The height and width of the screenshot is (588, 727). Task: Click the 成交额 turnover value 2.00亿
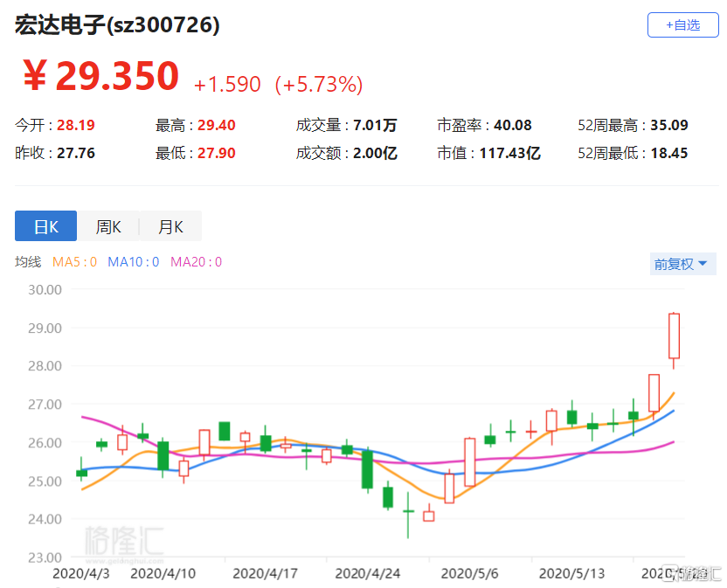[x=375, y=153]
